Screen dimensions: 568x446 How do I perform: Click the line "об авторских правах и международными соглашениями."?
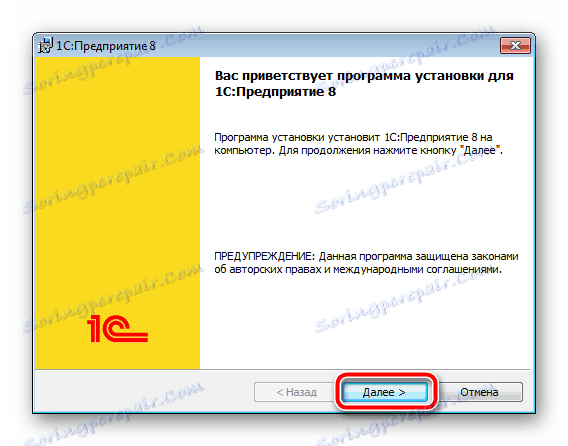358,270
